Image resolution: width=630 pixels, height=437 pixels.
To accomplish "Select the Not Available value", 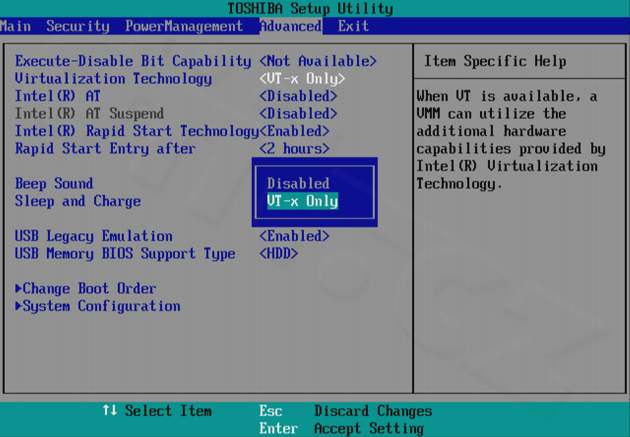I will [x=318, y=61].
